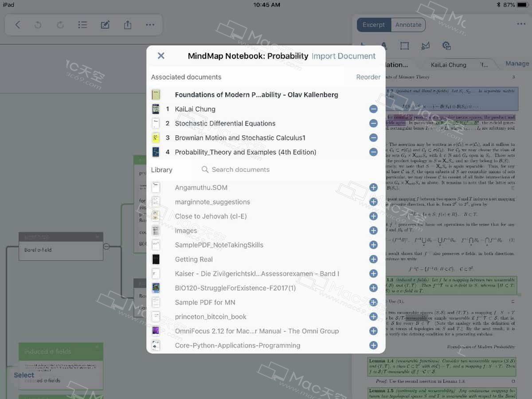Image resolution: width=532 pixels, height=399 pixels.
Task: Add Close to Jehovah (cl-E)
Action: point(373,216)
